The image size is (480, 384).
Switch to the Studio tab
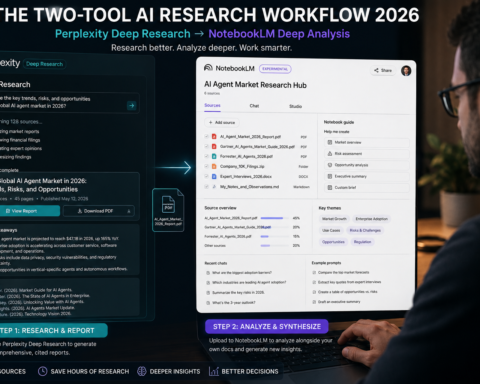click(x=295, y=106)
